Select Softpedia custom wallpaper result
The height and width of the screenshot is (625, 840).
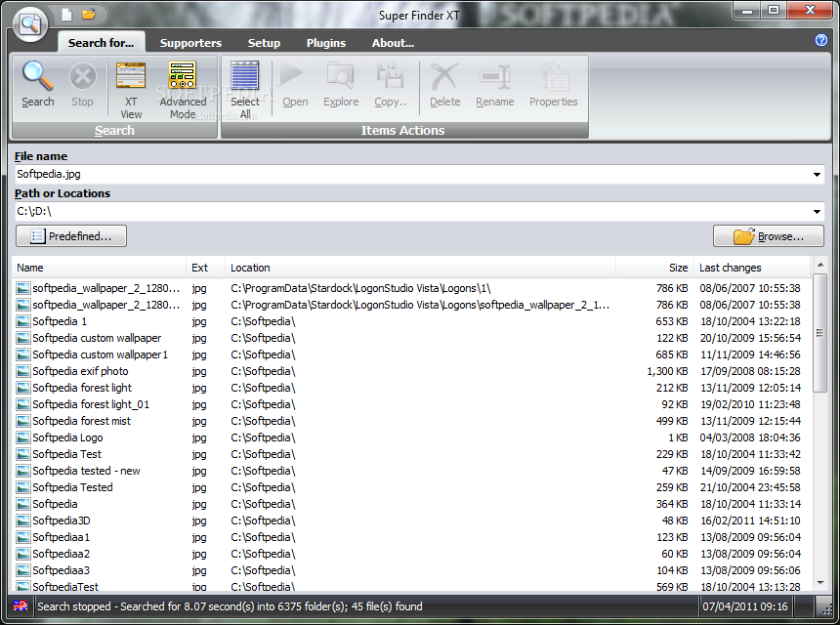411,338
